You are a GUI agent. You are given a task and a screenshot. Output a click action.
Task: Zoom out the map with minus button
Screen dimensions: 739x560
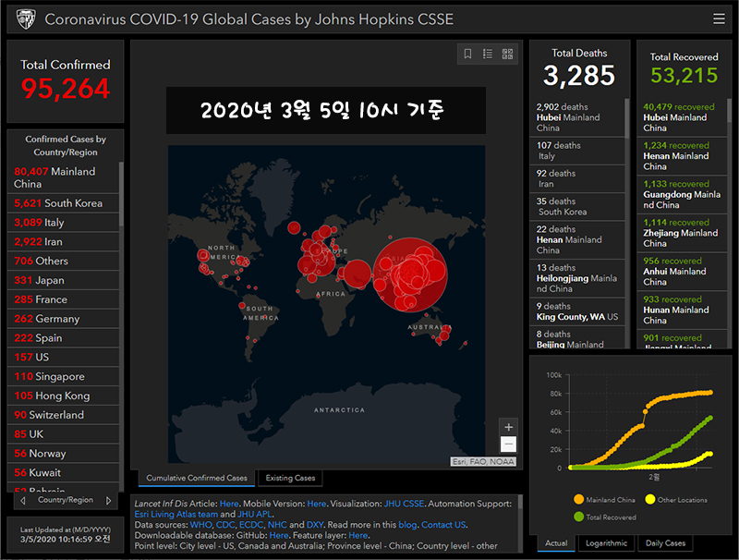point(509,444)
